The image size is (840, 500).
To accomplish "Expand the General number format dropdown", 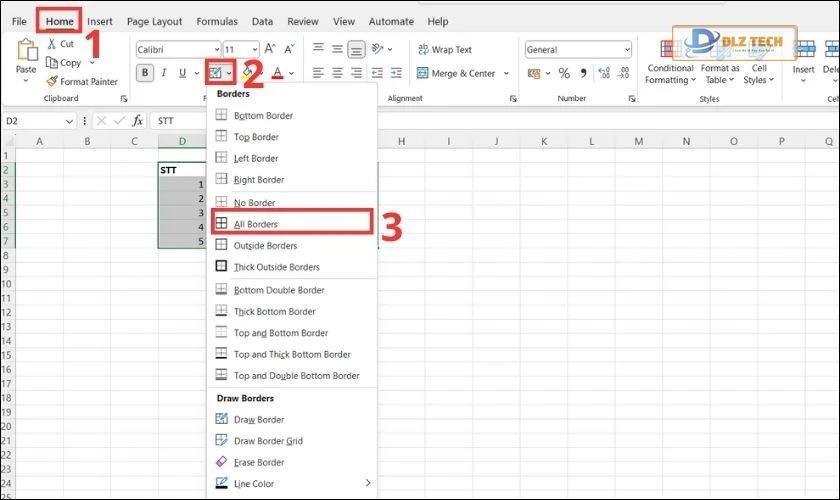I will 578,49.
